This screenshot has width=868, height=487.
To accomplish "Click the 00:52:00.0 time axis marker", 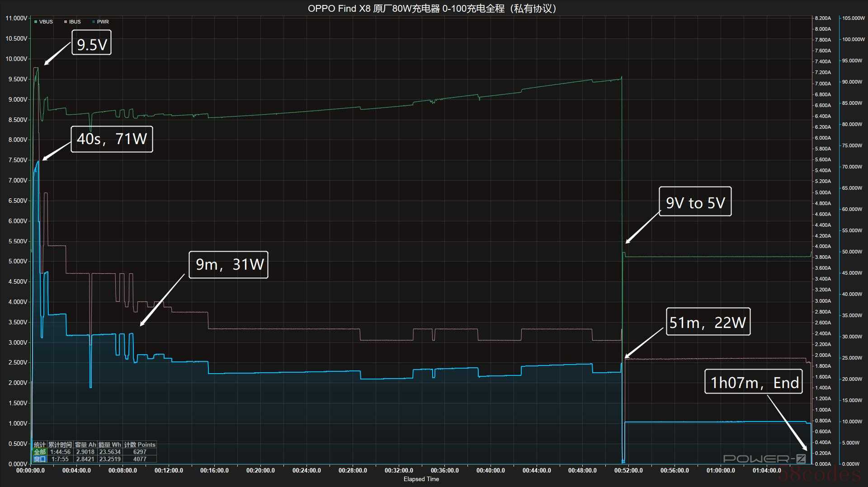I will (628, 470).
